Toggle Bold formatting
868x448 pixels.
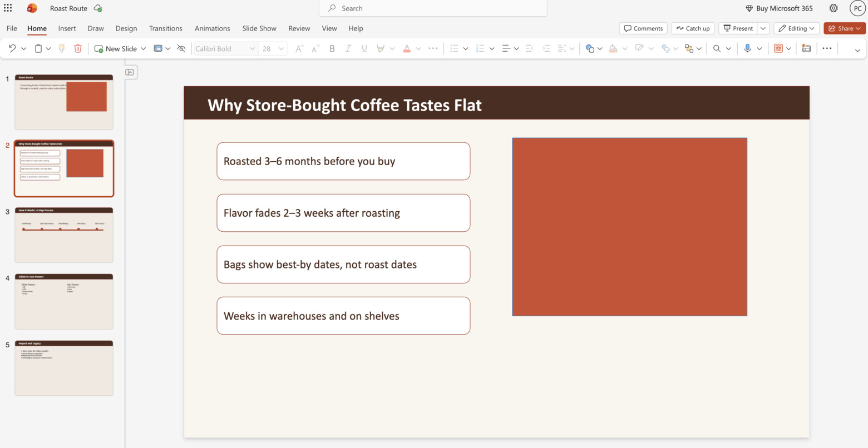pos(332,48)
